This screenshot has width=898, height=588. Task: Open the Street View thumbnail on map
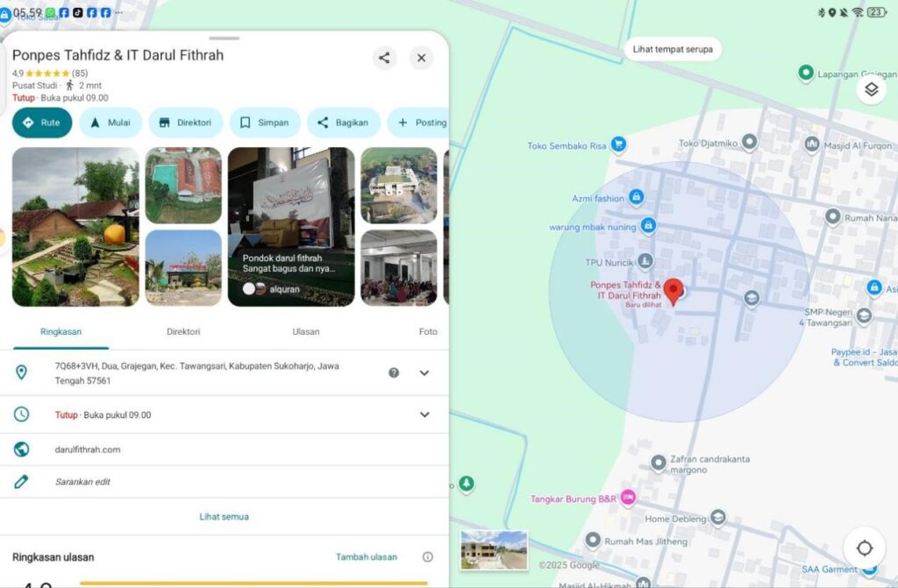(x=495, y=549)
